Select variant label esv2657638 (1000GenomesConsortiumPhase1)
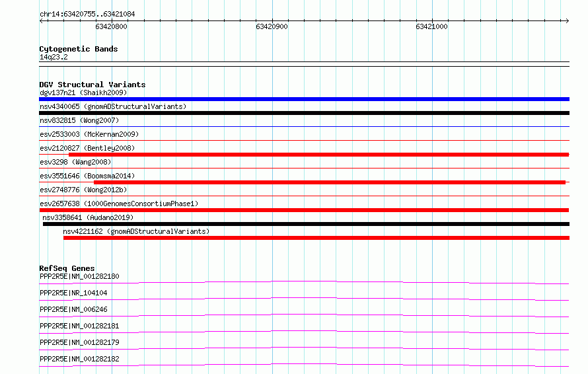This screenshot has height=374, width=588. [x=119, y=204]
